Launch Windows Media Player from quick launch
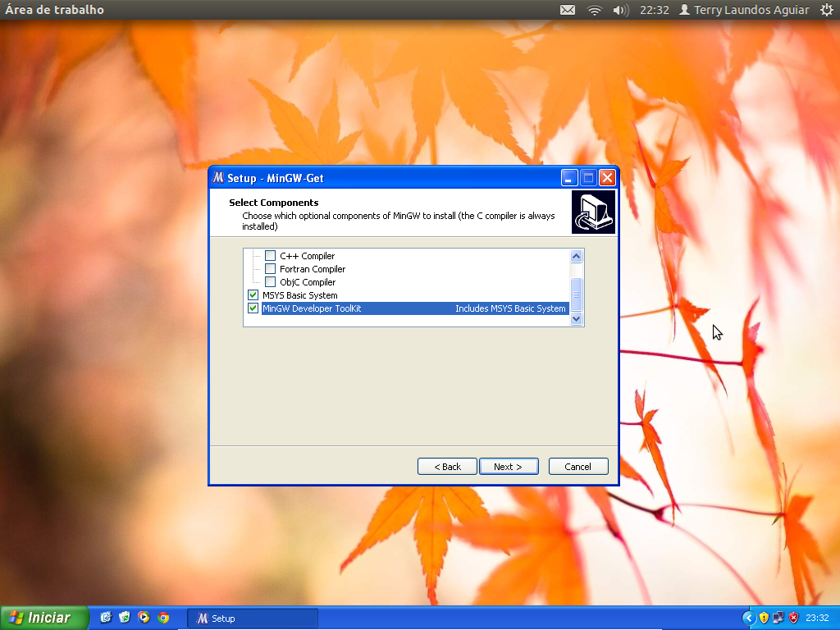The width and height of the screenshot is (840, 630). click(144, 618)
